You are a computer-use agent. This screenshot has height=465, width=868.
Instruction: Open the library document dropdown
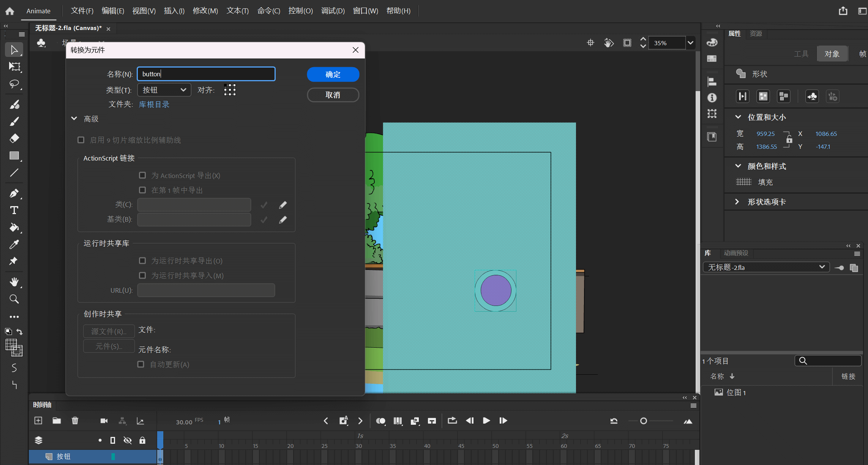766,267
